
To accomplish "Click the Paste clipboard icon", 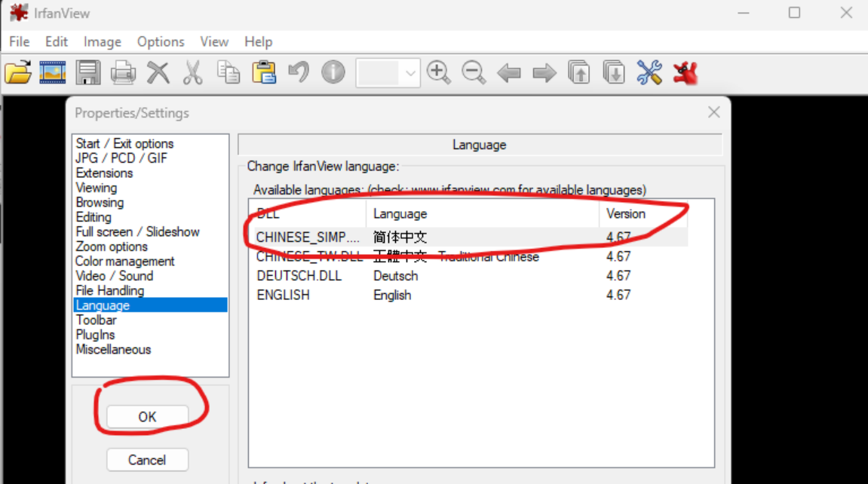I will coord(264,72).
